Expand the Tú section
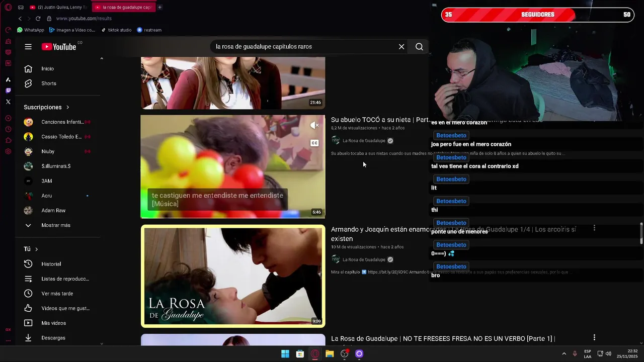 [x=31, y=249]
